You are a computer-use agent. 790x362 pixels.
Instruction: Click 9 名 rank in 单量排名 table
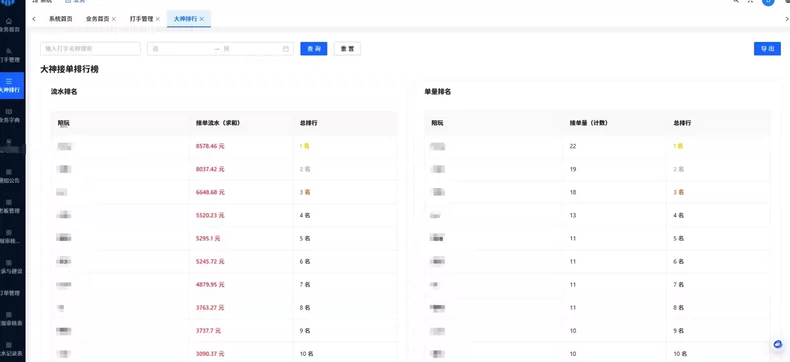pos(679,331)
